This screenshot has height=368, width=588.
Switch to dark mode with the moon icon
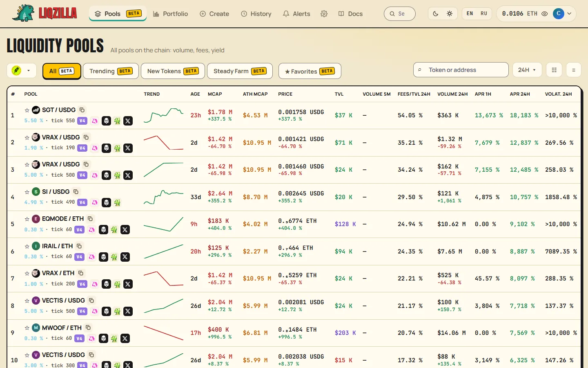(x=436, y=13)
